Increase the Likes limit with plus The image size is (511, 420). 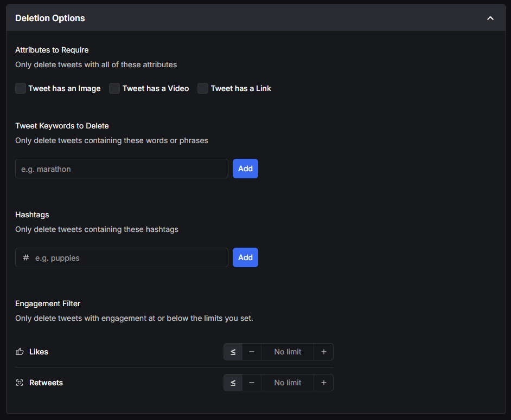click(324, 352)
